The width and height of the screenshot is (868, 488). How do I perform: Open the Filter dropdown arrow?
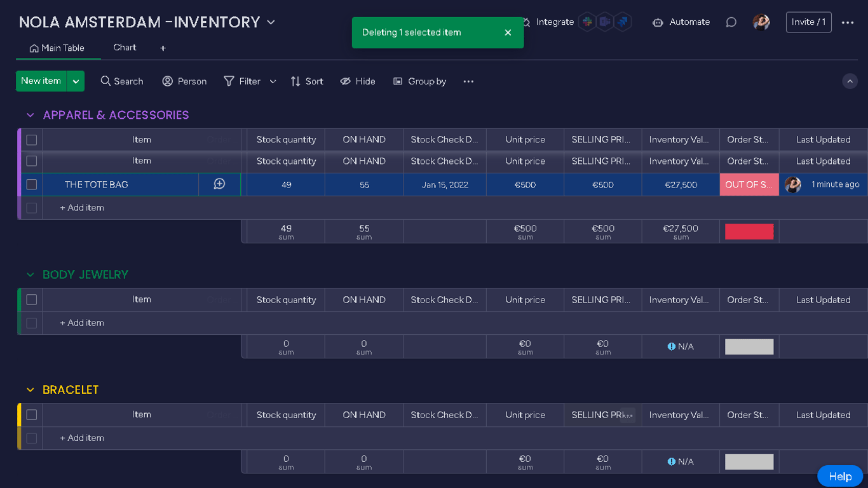(273, 81)
